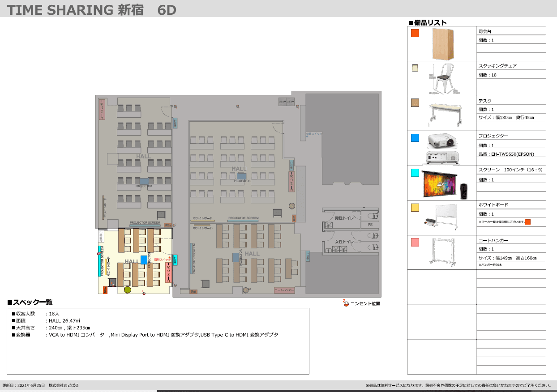Click the cyan screen legend swatch

(415, 173)
